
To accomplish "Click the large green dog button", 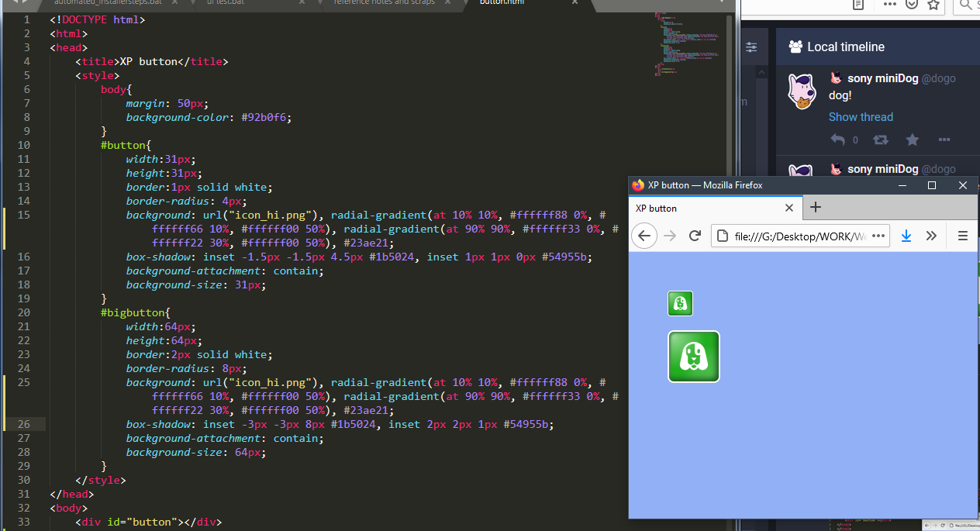I will click(694, 357).
